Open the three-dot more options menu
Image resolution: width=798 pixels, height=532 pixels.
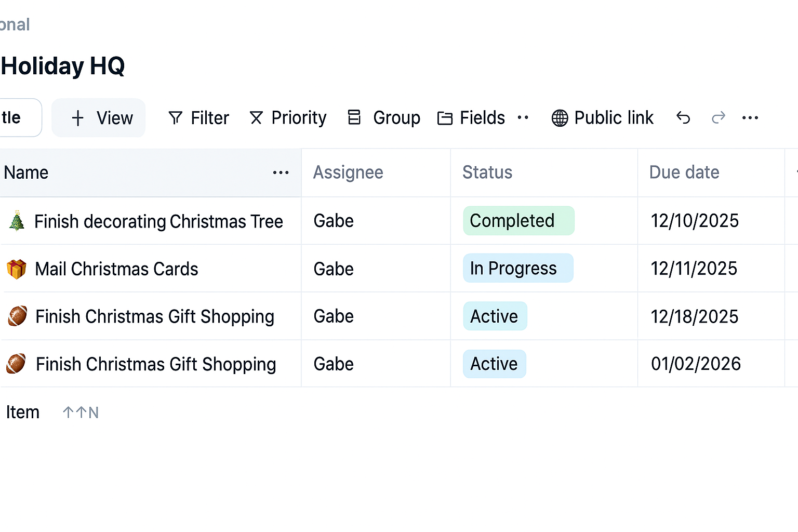pyautogui.click(x=750, y=118)
